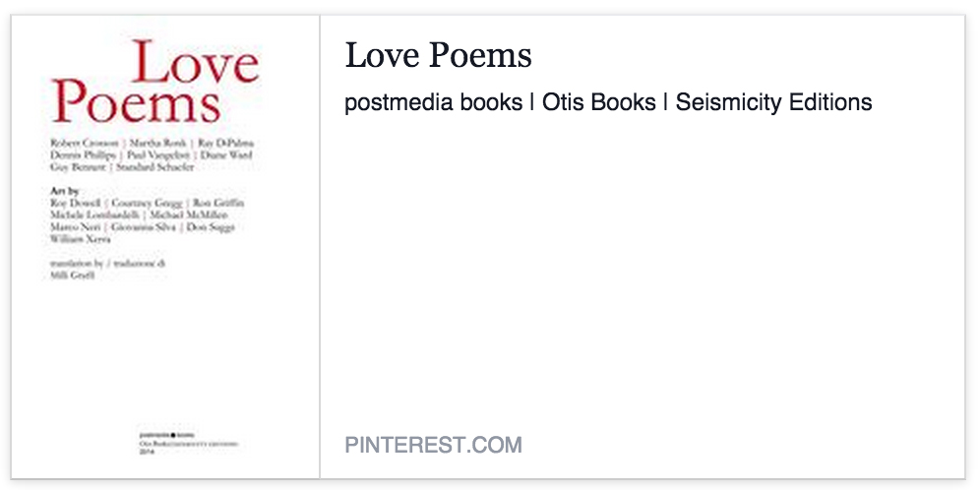Click 'postmedia books' in the description

433,102
